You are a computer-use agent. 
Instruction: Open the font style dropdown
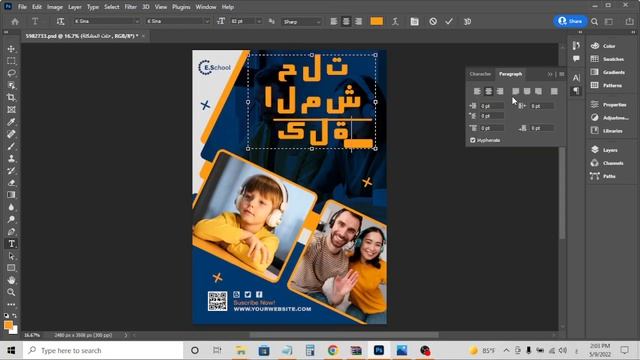point(207,21)
